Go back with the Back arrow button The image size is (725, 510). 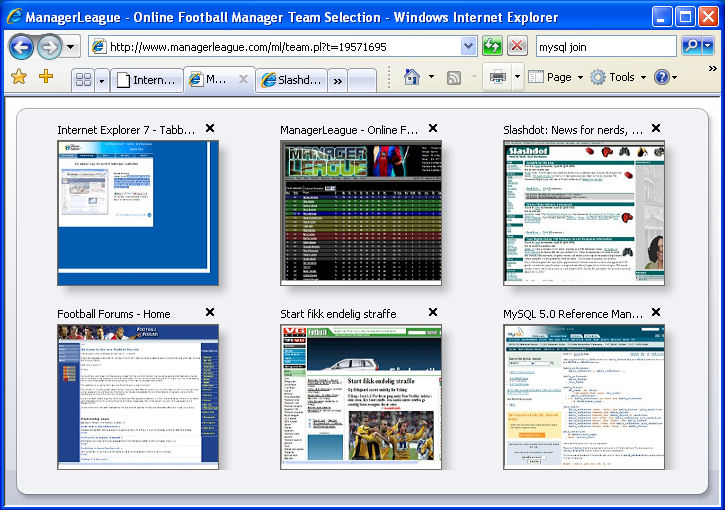(x=21, y=47)
